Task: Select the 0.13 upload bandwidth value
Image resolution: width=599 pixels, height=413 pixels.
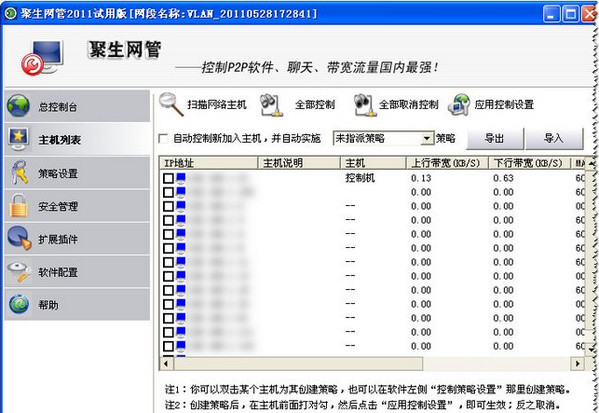Action: coord(421,178)
